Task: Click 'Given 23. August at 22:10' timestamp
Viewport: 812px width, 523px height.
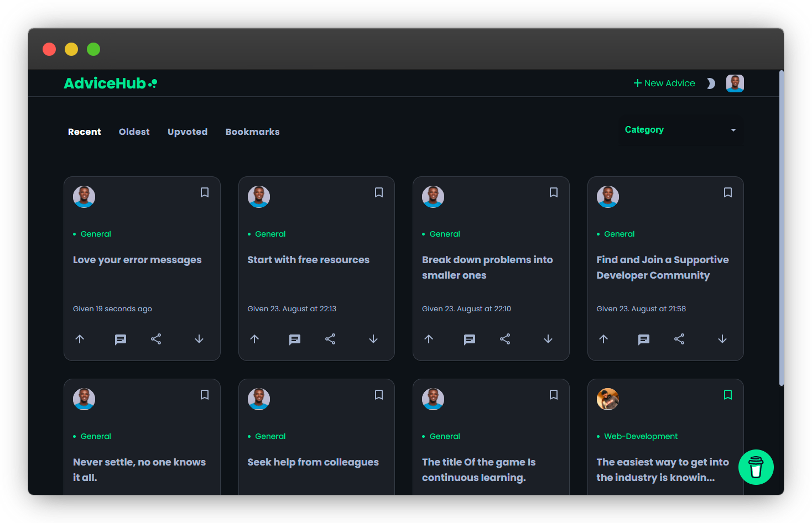Action: point(466,309)
